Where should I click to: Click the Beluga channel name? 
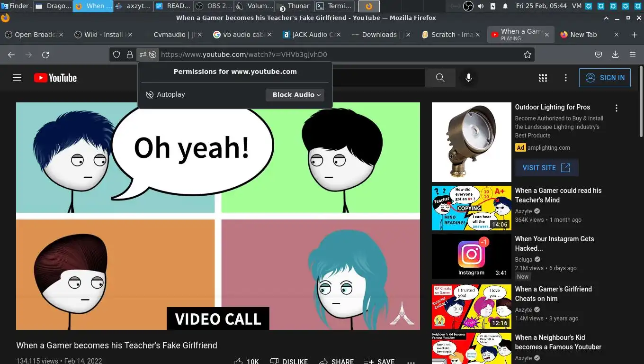524,260
